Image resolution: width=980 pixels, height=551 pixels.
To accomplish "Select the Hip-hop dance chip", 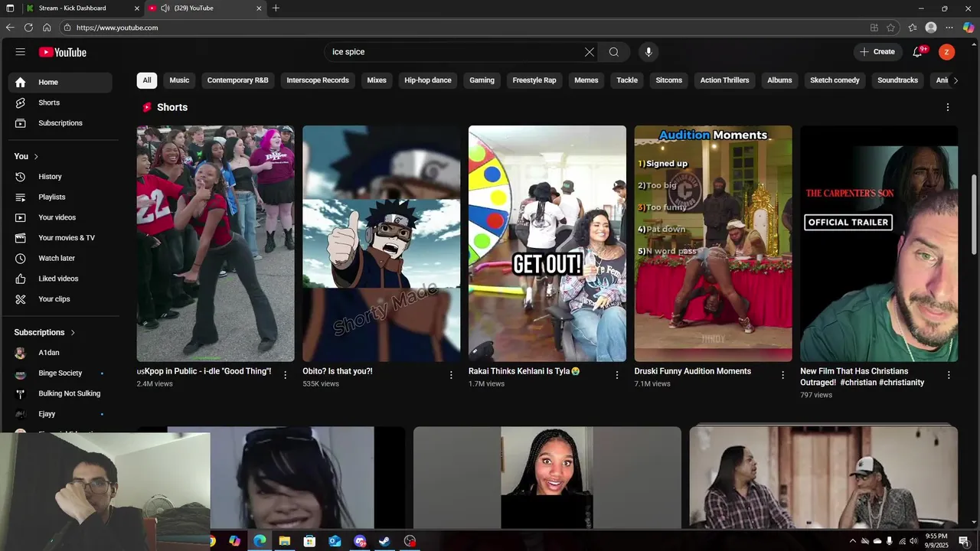I will tap(428, 80).
